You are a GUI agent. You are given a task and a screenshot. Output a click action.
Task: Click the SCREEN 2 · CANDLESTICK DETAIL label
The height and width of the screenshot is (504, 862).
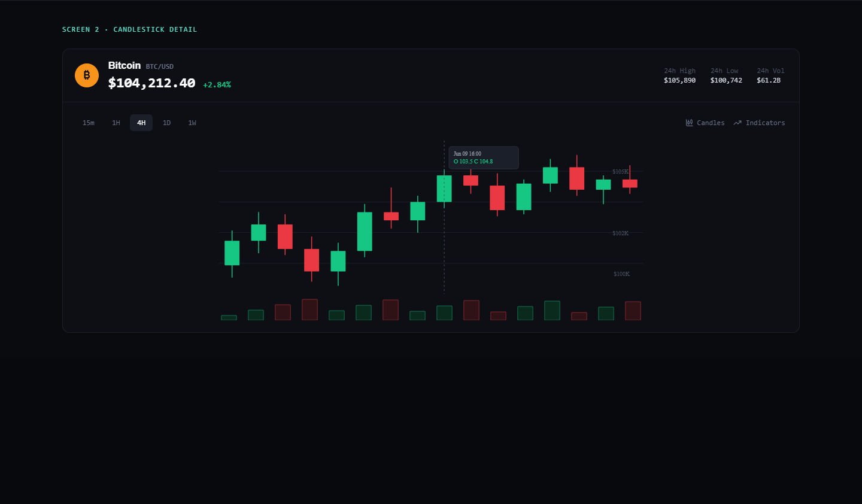129,29
